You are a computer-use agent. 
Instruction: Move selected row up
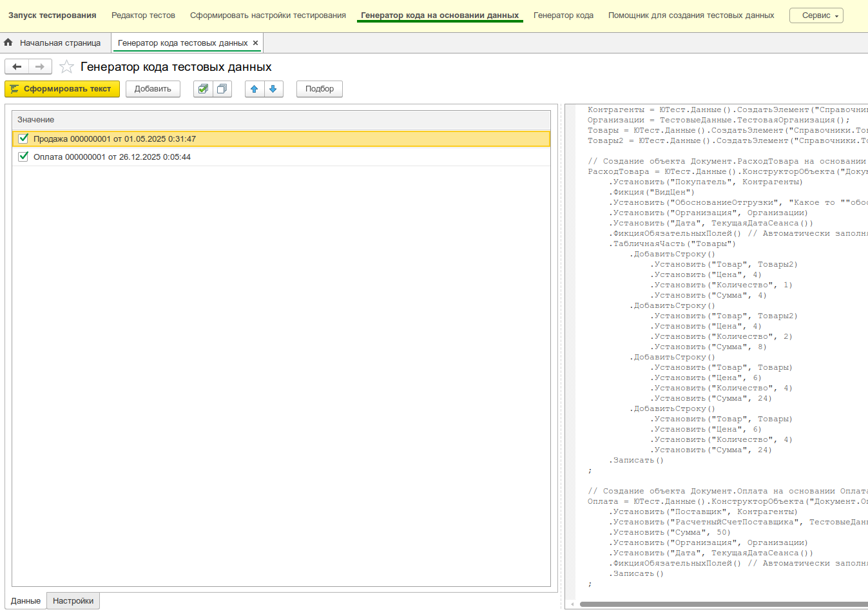[255, 89]
